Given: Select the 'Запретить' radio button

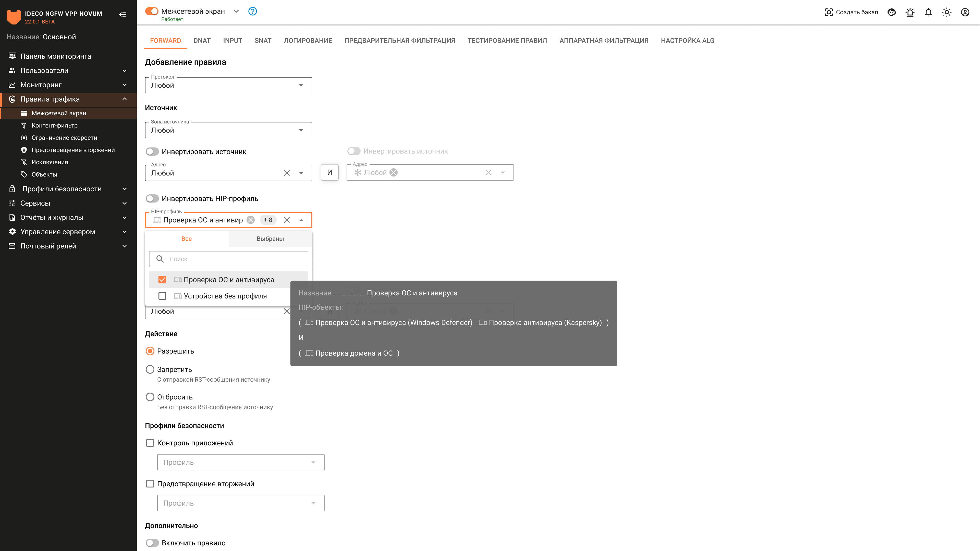Looking at the screenshot, I should pos(150,369).
